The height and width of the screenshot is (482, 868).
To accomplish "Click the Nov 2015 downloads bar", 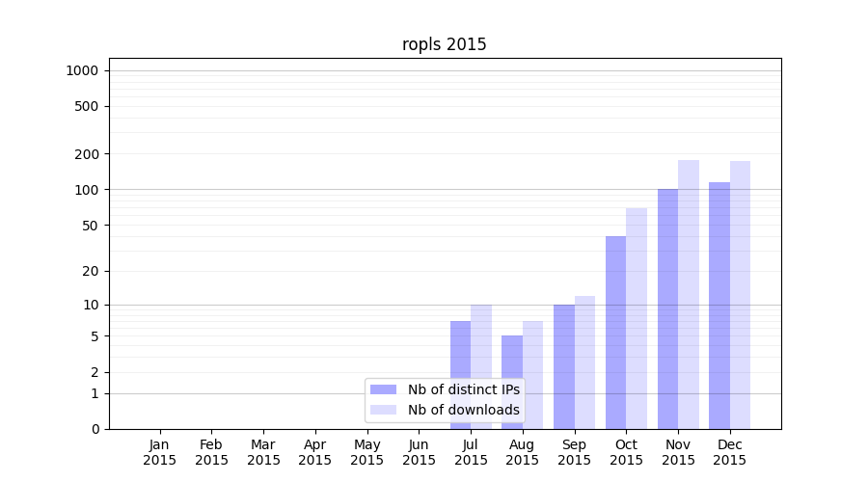I will (689, 294).
